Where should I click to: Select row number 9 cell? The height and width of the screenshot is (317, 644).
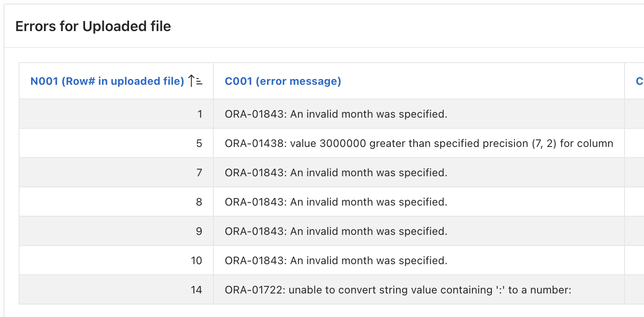click(x=116, y=231)
